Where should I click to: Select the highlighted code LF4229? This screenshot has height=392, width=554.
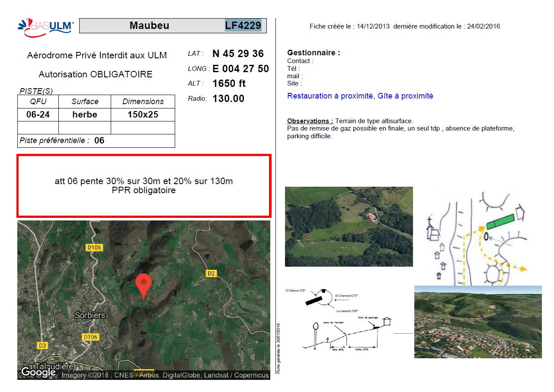pyautogui.click(x=243, y=25)
